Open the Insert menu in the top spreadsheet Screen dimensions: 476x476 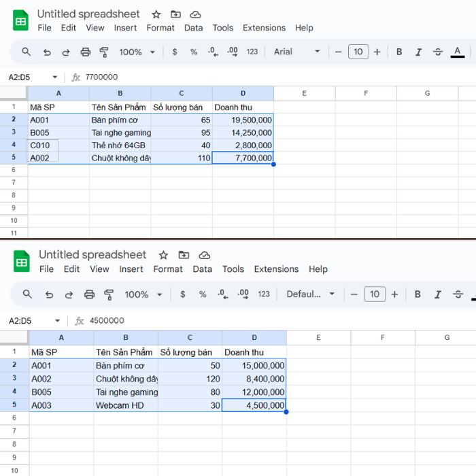[x=125, y=28]
